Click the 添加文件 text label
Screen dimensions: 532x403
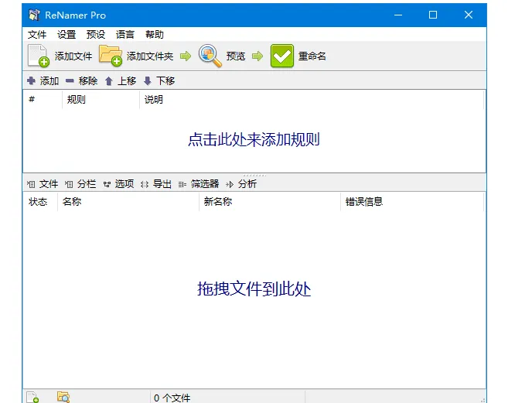click(x=73, y=56)
